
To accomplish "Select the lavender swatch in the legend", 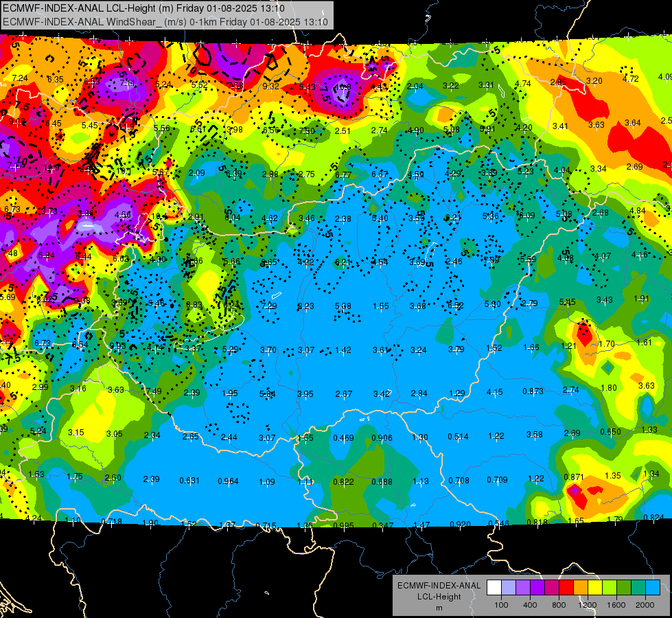I will click(x=509, y=588).
